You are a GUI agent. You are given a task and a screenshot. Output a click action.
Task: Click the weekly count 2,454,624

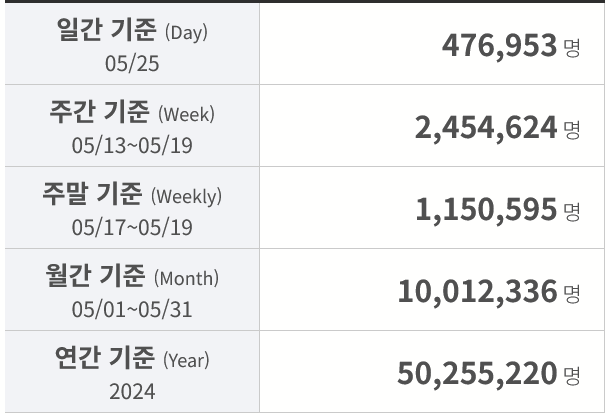pos(486,128)
